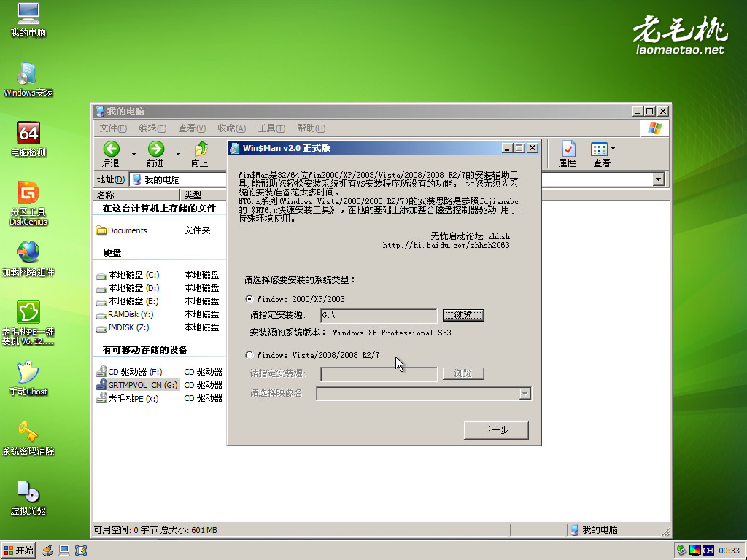Open the 文件(F) menu
Screen dimensions: 747x560
pos(113,128)
